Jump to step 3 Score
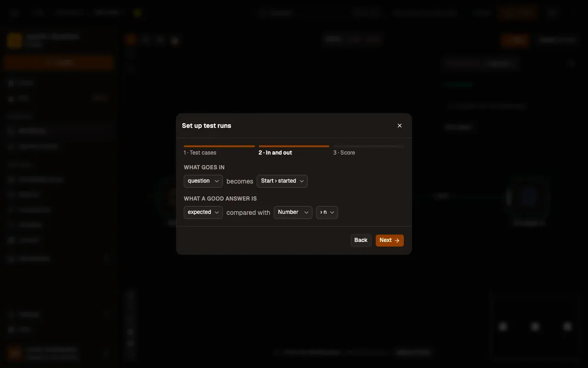The height and width of the screenshot is (368, 588). point(368,151)
